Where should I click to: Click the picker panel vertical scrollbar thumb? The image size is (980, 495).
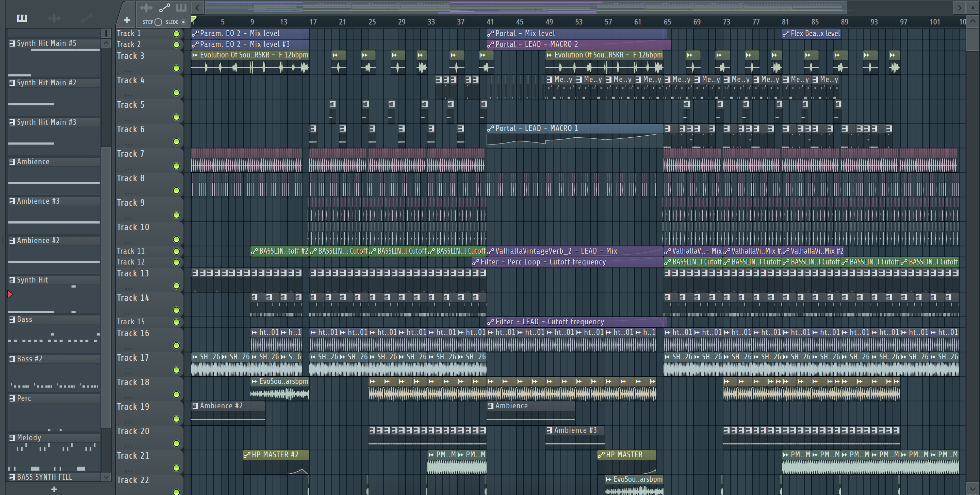(106, 288)
